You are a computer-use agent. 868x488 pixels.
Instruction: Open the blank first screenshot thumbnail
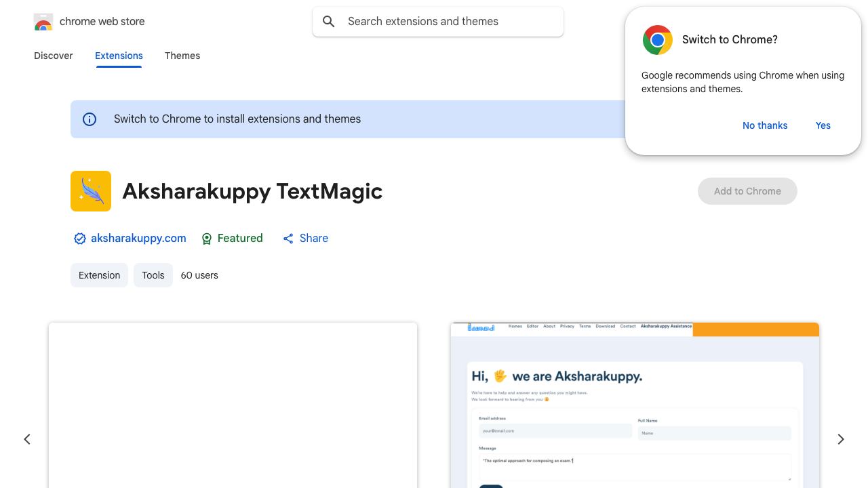click(233, 405)
